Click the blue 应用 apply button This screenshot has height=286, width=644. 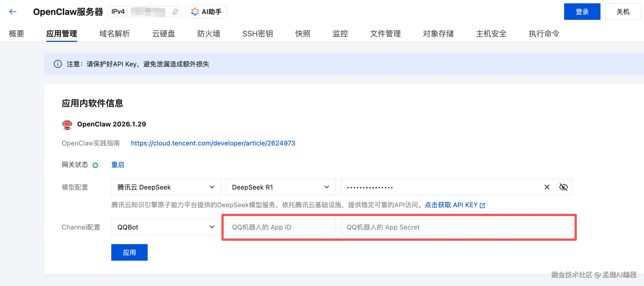click(x=129, y=252)
